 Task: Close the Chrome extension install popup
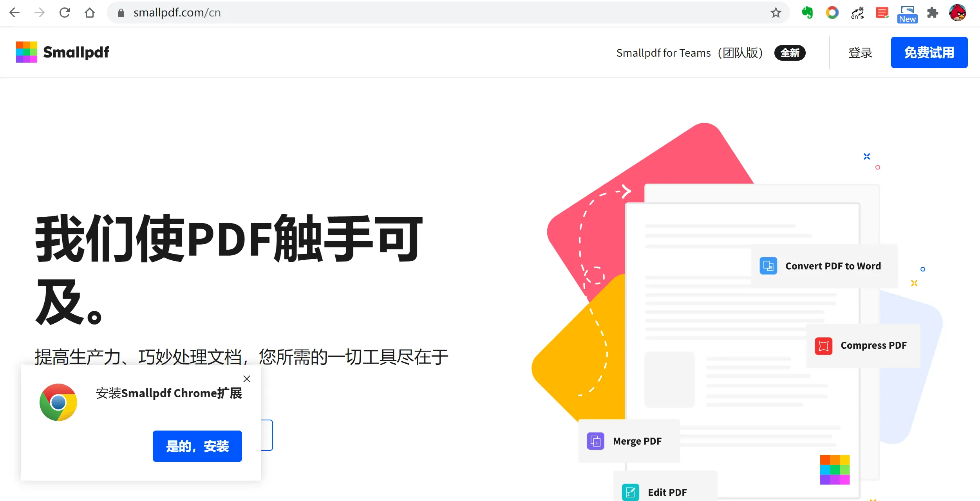point(247,379)
